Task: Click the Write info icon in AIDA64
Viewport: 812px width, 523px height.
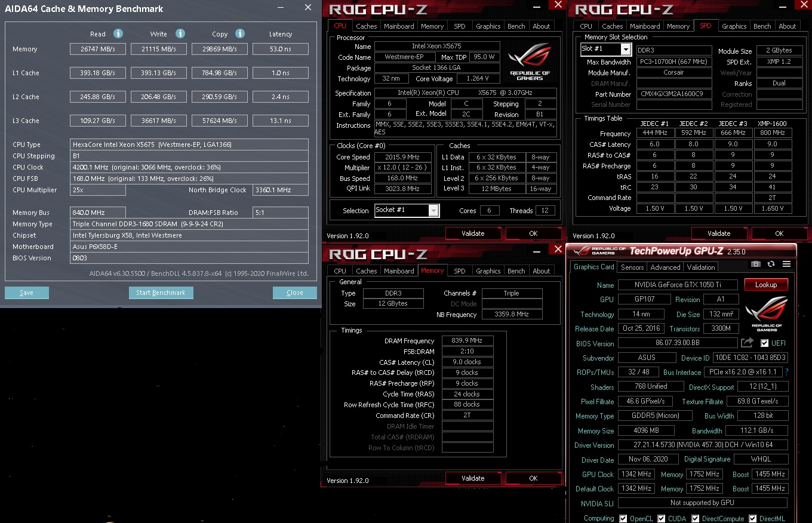Action: coord(180,33)
